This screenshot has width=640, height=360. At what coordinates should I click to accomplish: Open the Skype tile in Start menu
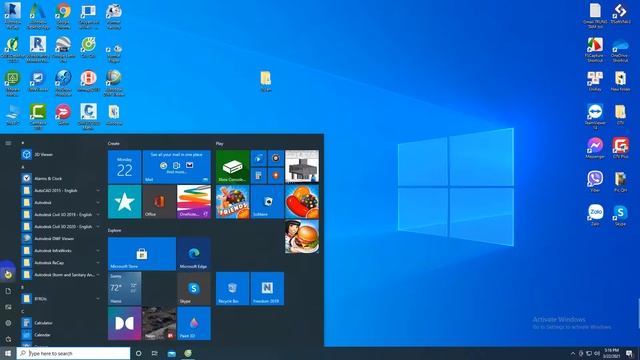(x=194, y=289)
